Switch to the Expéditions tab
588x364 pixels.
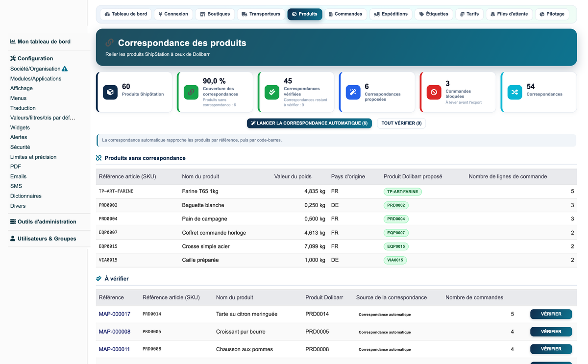[391, 14]
